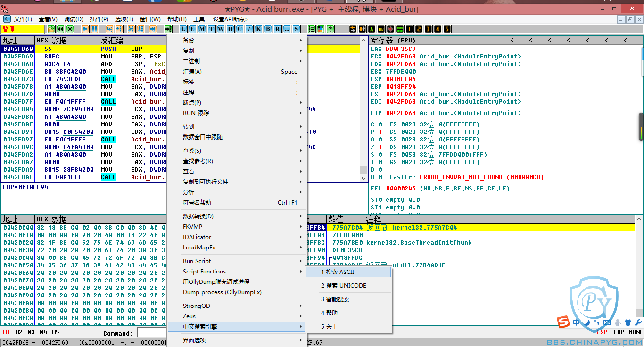Open the Log window with the L icon
The height and width of the screenshot is (347, 644).
point(183,29)
